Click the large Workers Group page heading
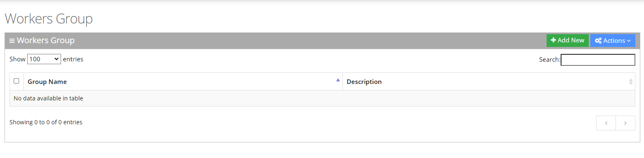The height and width of the screenshot is (158, 644). click(49, 19)
